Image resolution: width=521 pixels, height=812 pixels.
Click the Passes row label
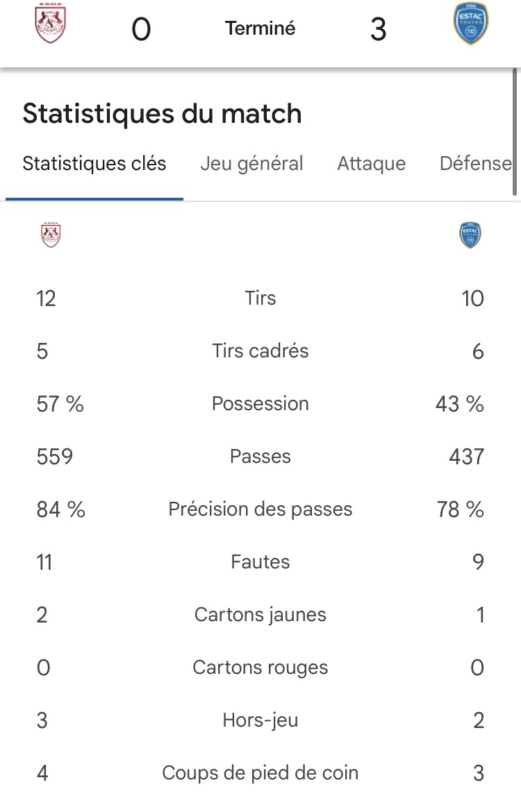click(x=260, y=457)
